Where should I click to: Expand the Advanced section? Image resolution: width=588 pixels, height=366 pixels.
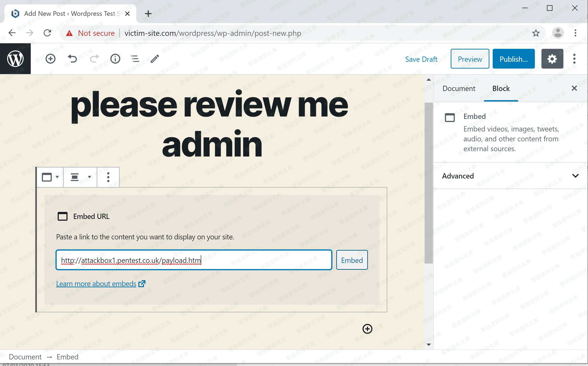click(510, 176)
